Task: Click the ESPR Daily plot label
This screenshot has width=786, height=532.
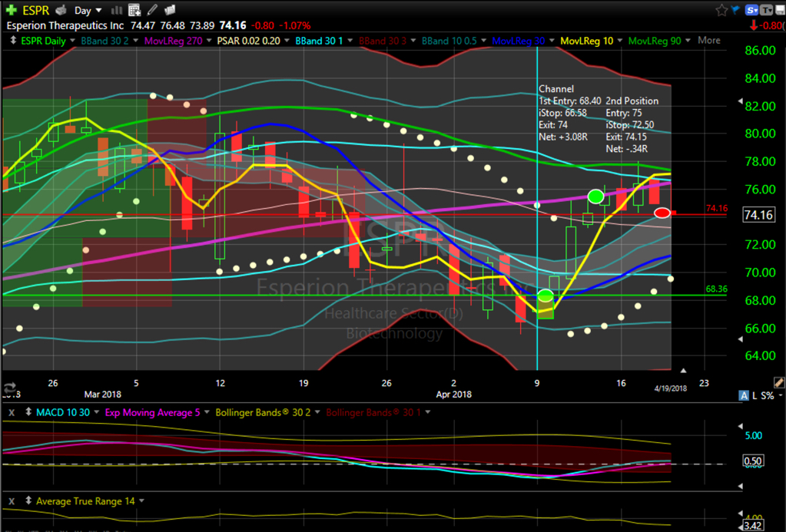Action: pyautogui.click(x=43, y=41)
